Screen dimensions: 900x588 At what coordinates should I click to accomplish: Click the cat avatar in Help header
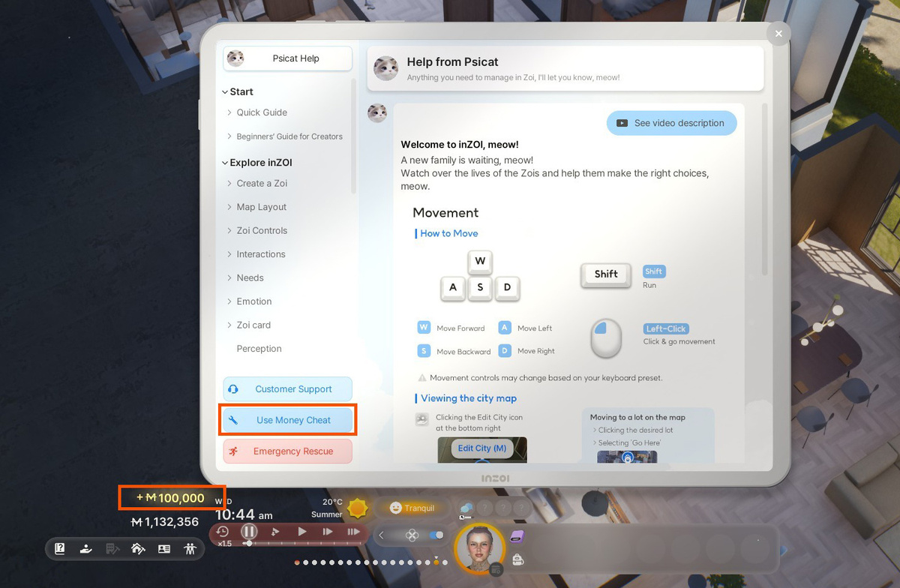[385, 68]
